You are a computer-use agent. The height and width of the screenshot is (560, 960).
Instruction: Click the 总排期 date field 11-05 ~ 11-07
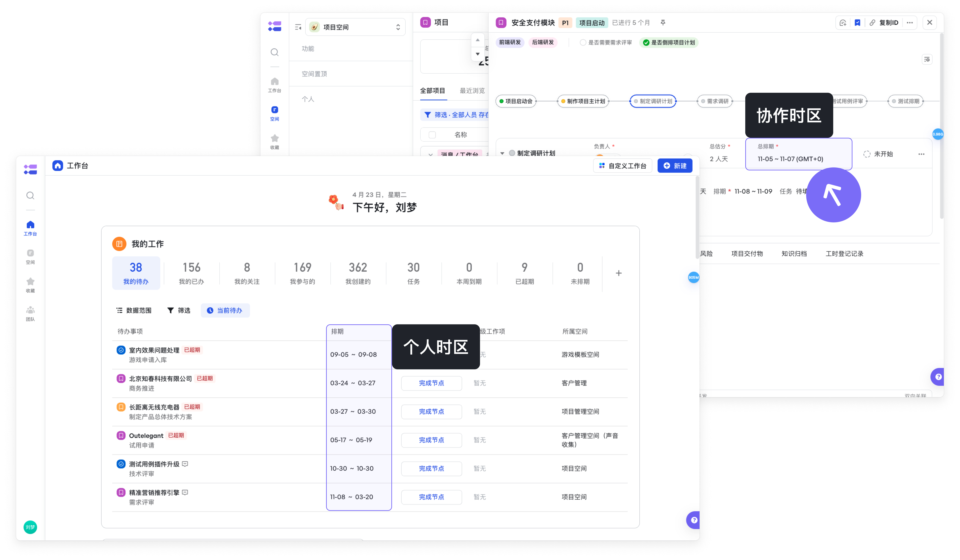[799, 154]
